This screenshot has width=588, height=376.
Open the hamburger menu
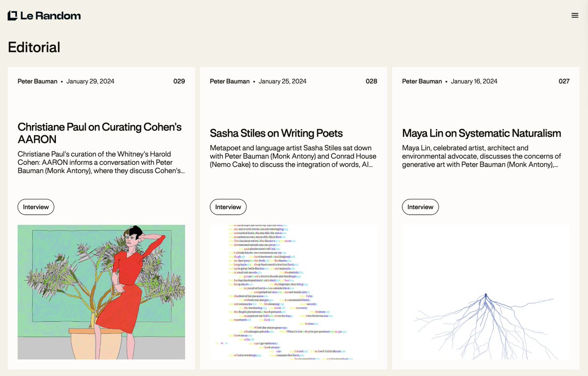tap(575, 15)
